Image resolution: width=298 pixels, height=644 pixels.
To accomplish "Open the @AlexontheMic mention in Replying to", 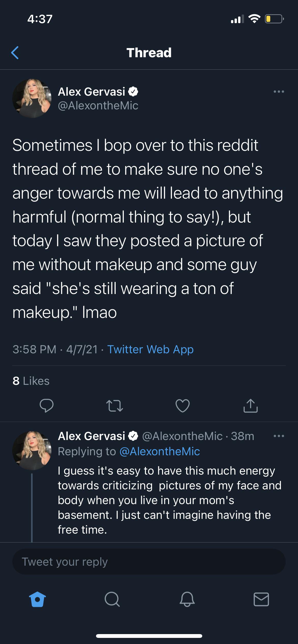I will coord(160,451).
